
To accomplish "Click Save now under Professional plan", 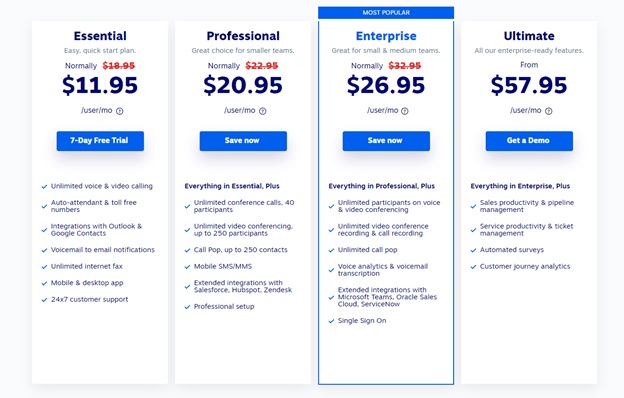I will [243, 141].
